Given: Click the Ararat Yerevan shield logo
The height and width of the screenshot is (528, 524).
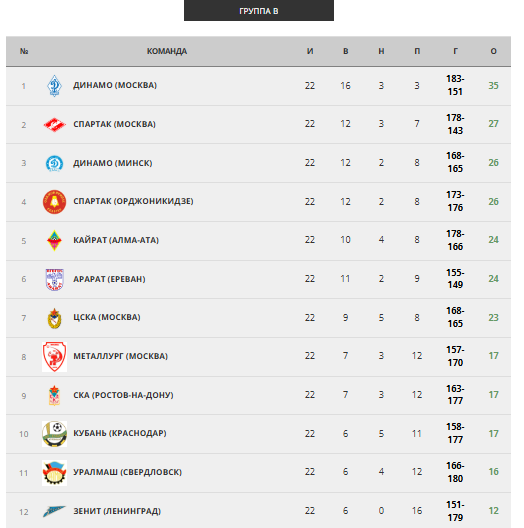Looking at the screenshot, I should (x=54, y=279).
